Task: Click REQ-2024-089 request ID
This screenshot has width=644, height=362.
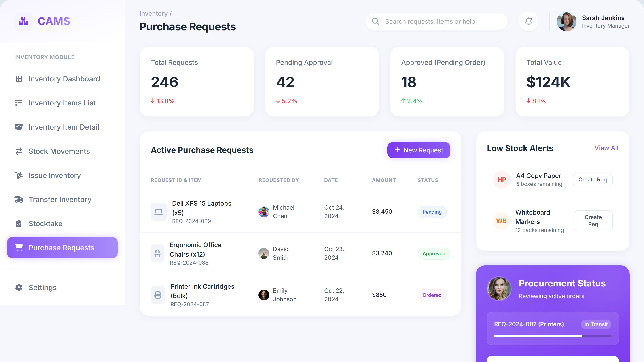Action: click(x=191, y=221)
